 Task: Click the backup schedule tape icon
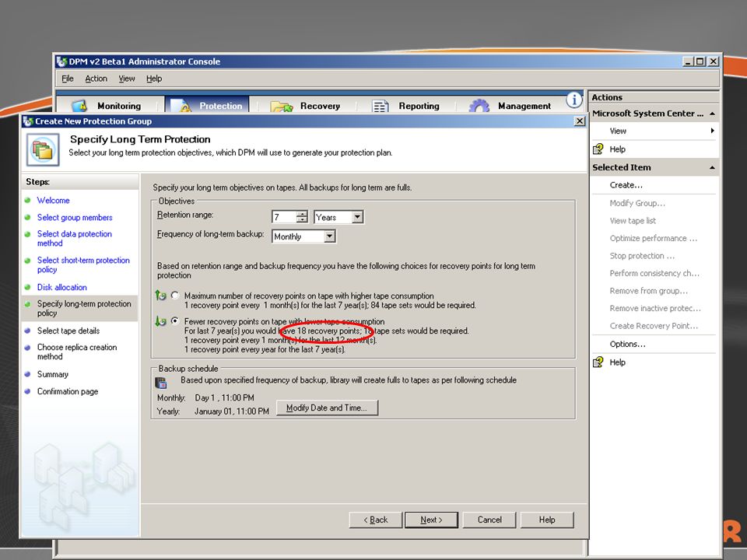point(161,383)
